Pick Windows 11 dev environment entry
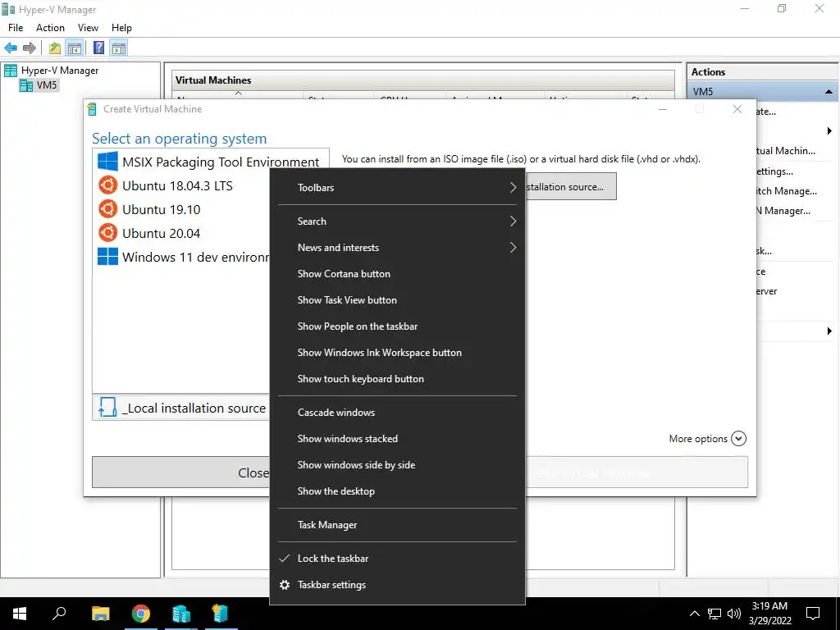This screenshot has width=840, height=630. click(182, 257)
